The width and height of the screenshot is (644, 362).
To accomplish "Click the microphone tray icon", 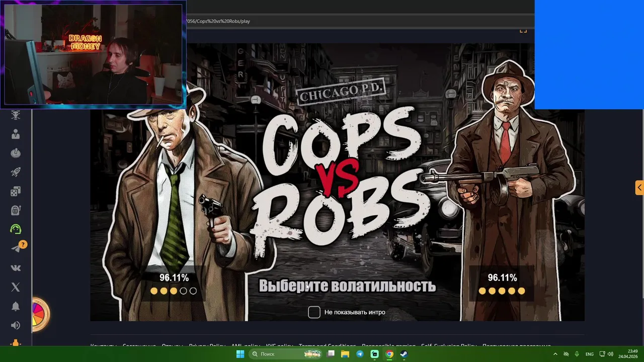I will tap(577, 354).
